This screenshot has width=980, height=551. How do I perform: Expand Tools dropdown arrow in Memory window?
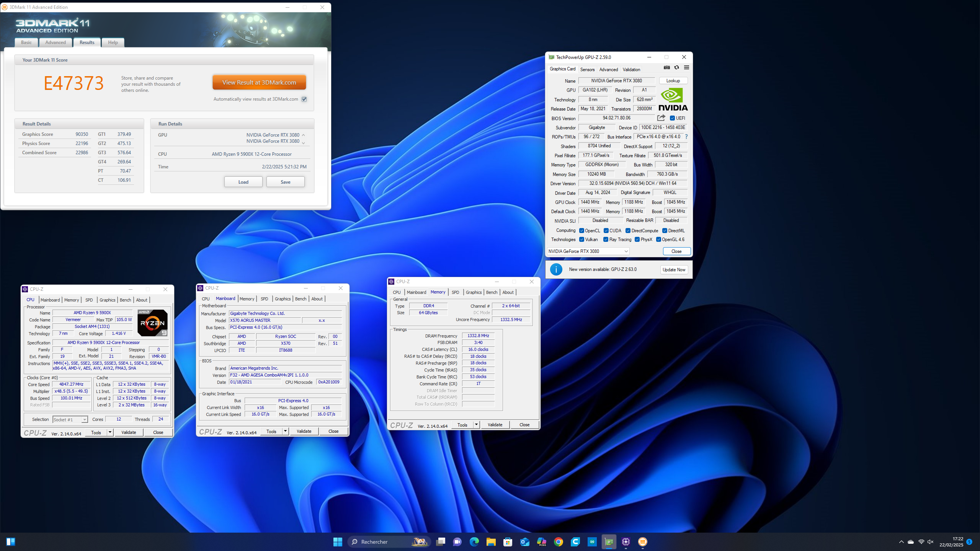pyautogui.click(x=476, y=425)
